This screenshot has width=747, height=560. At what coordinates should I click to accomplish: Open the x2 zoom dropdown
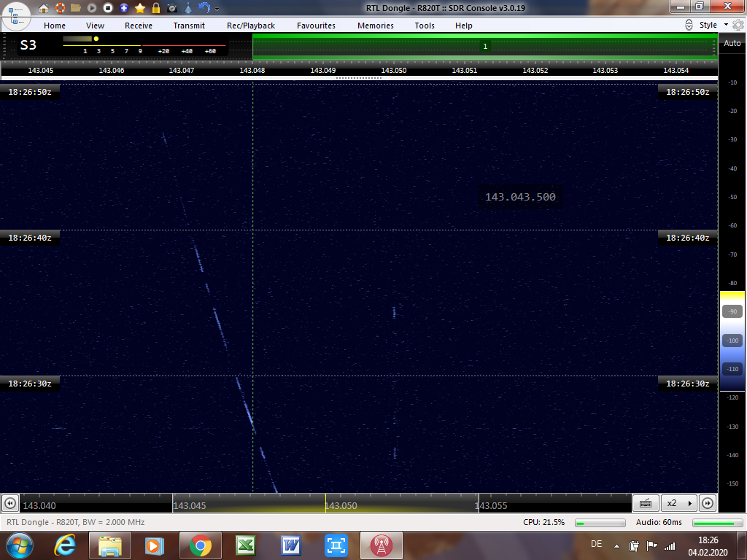click(679, 503)
